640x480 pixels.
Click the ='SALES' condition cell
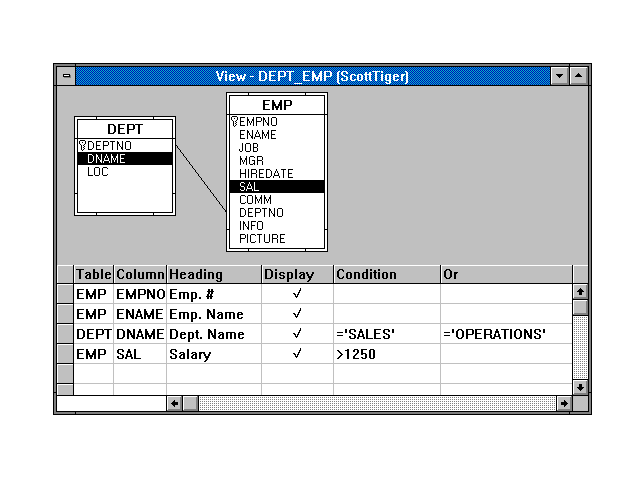point(386,334)
